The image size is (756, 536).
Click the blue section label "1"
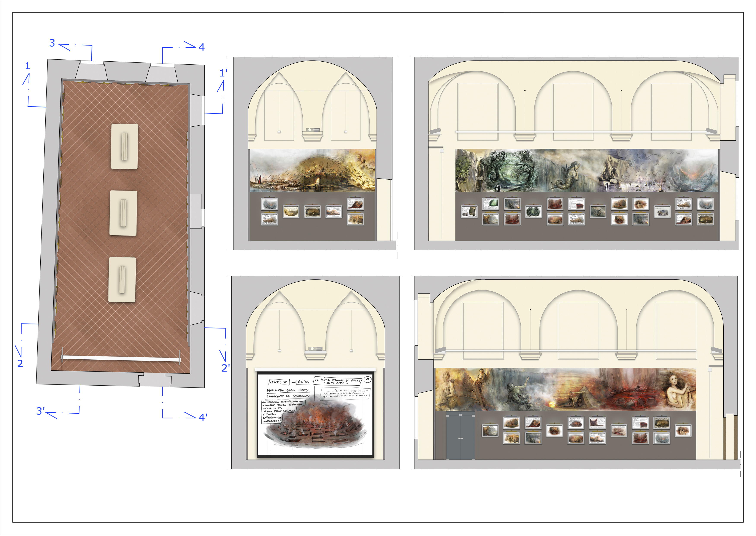pyautogui.click(x=28, y=66)
